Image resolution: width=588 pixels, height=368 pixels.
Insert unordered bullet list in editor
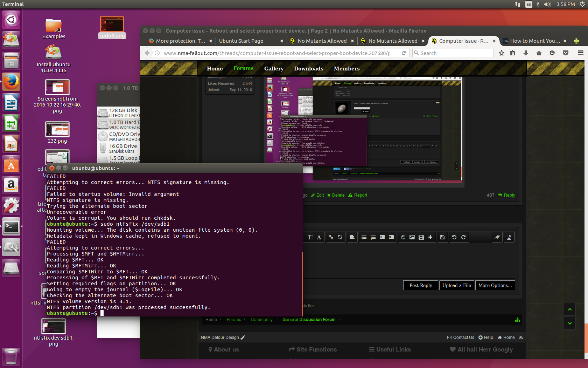pos(364,237)
